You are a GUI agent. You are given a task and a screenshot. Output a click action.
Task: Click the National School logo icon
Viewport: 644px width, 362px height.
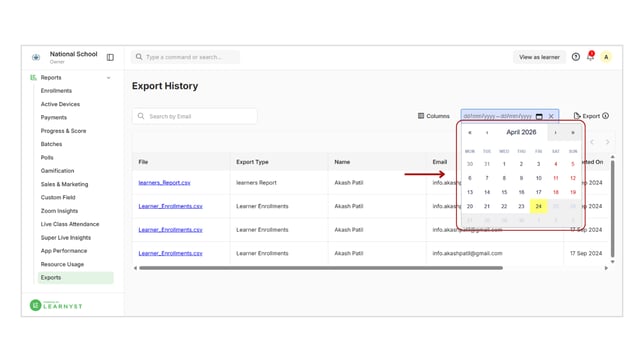coord(36,57)
